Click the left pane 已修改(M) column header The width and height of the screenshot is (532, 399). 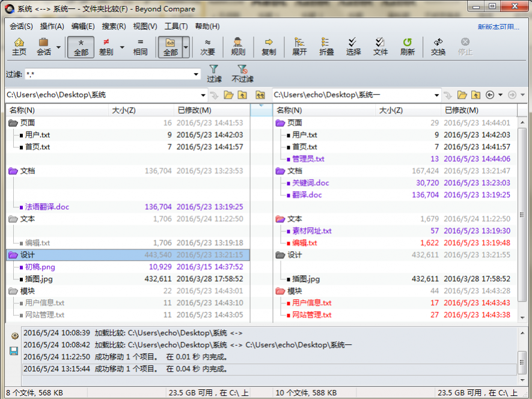pyautogui.click(x=194, y=110)
